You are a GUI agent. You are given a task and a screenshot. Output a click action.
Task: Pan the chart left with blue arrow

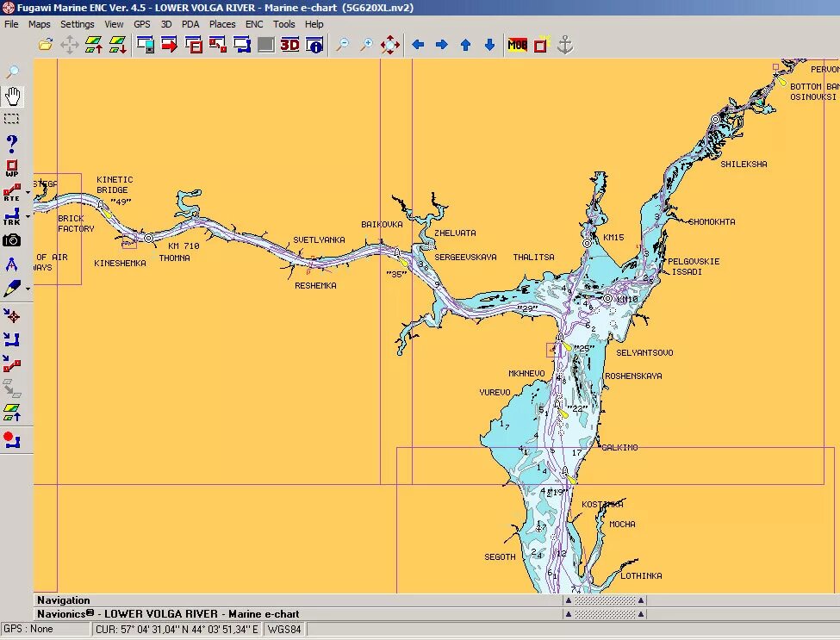pyautogui.click(x=418, y=45)
